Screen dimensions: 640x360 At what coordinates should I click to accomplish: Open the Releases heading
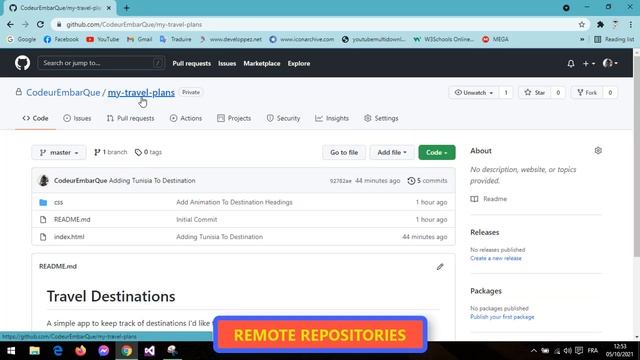tap(484, 232)
